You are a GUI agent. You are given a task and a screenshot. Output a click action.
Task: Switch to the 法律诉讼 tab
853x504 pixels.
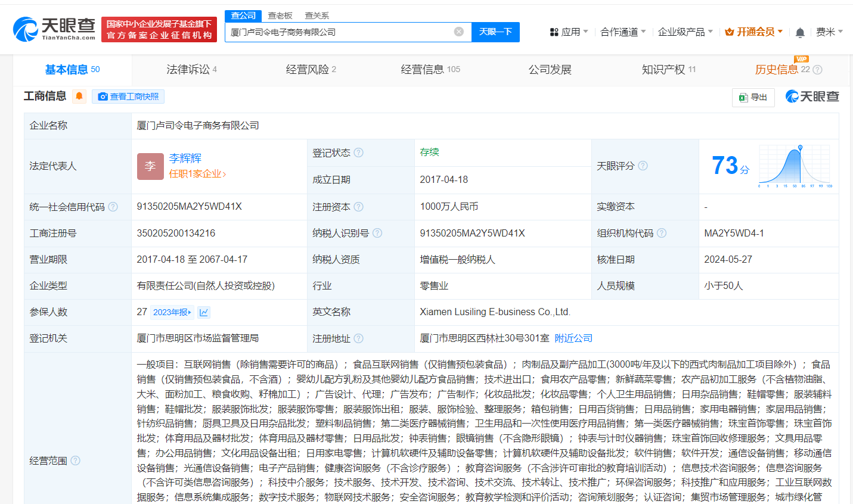(191, 70)
